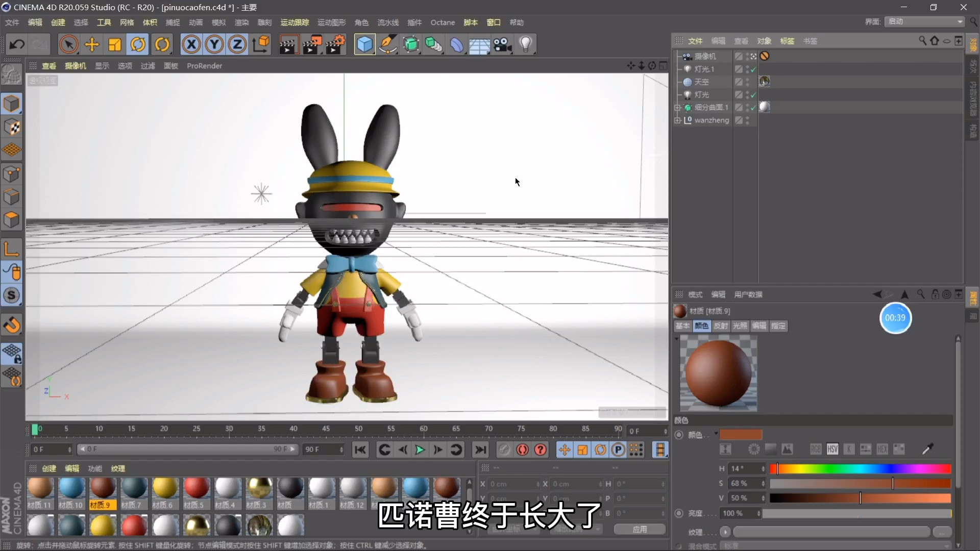980x551 pixels.
Task: Toggle the X axis lock
Action: pos(191,44)
